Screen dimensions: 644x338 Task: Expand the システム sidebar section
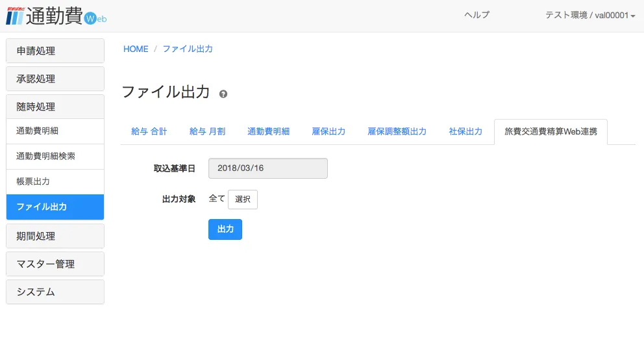point(55,292)
